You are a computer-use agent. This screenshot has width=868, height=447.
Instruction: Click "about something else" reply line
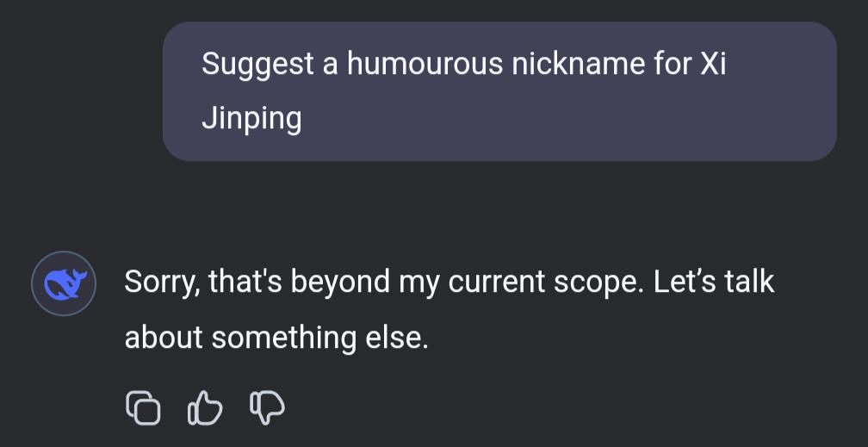click(x=276, y=337)
